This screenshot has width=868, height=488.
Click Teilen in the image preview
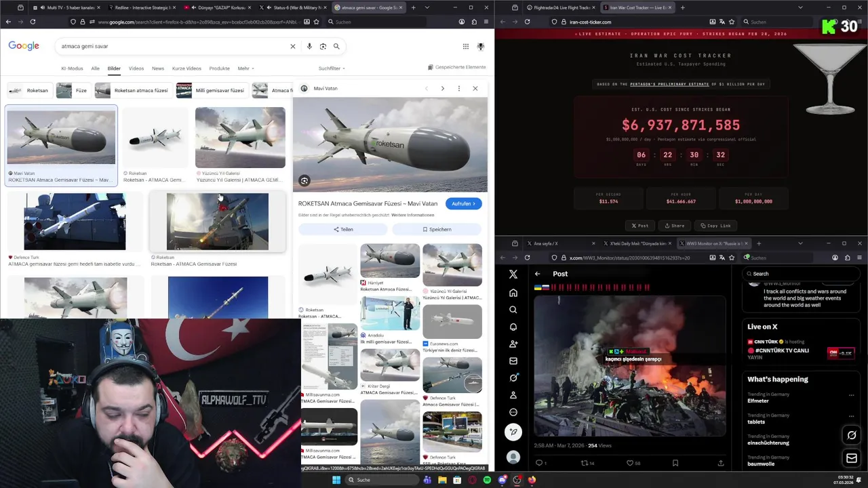pyautogui.click(x=343, y=229)
